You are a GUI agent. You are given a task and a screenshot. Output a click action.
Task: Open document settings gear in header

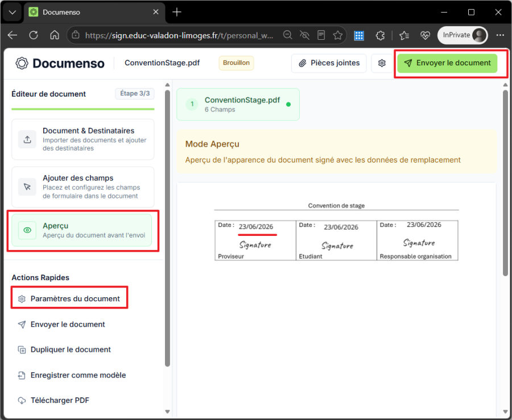pos(382,63)
